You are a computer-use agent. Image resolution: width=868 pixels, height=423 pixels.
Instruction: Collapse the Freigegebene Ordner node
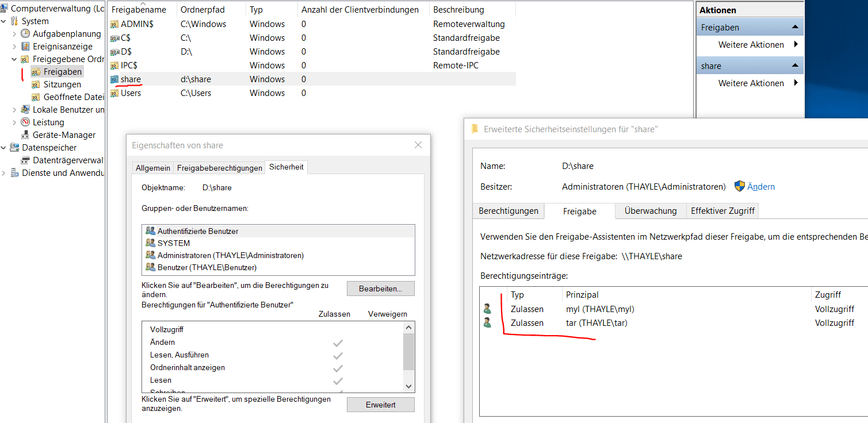pyautogui.click(x=14, y=59)
